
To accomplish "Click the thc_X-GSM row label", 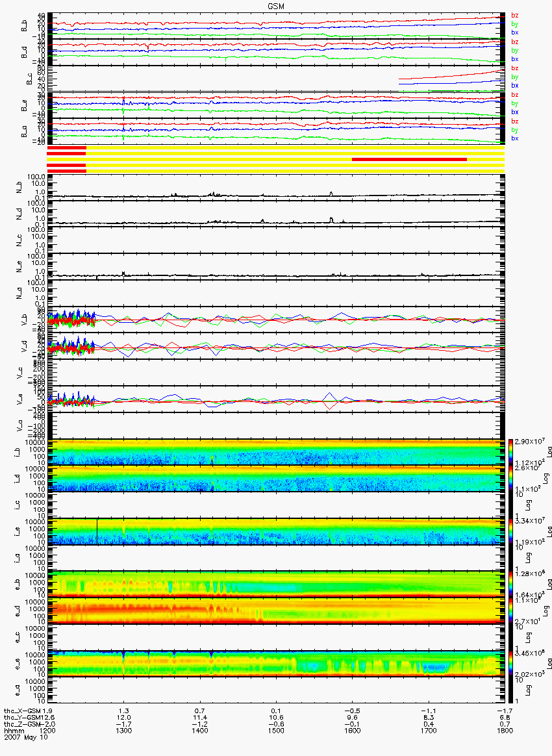I will [22, 711].
